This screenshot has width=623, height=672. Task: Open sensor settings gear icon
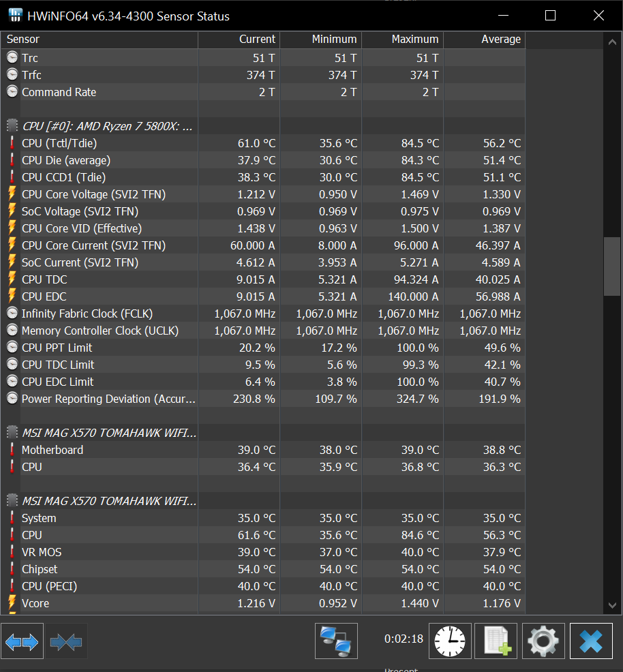click(x=543, y=642)
